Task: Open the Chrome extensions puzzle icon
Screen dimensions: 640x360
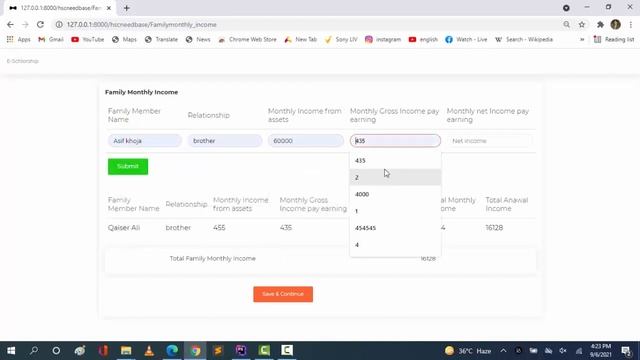Action: coord(600,24)
